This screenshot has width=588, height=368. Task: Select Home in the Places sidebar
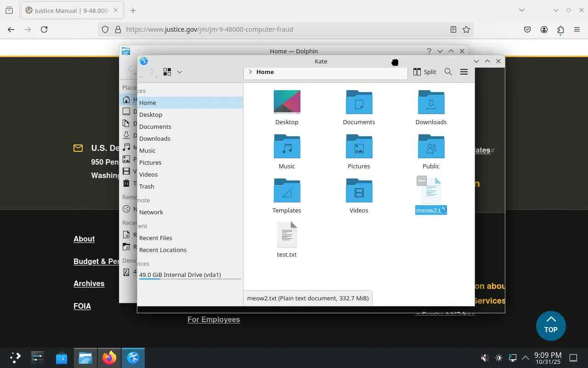(x=190, y=103)
